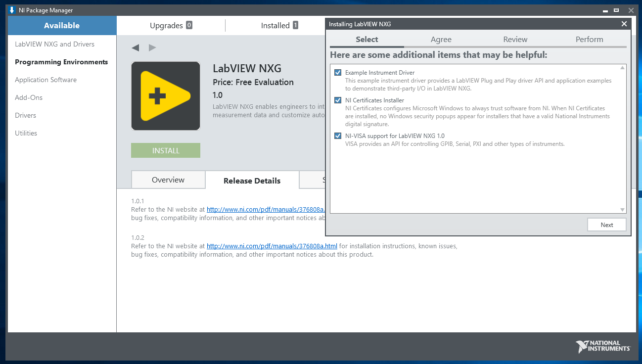Click the 1.0.2 version heading

138,237
